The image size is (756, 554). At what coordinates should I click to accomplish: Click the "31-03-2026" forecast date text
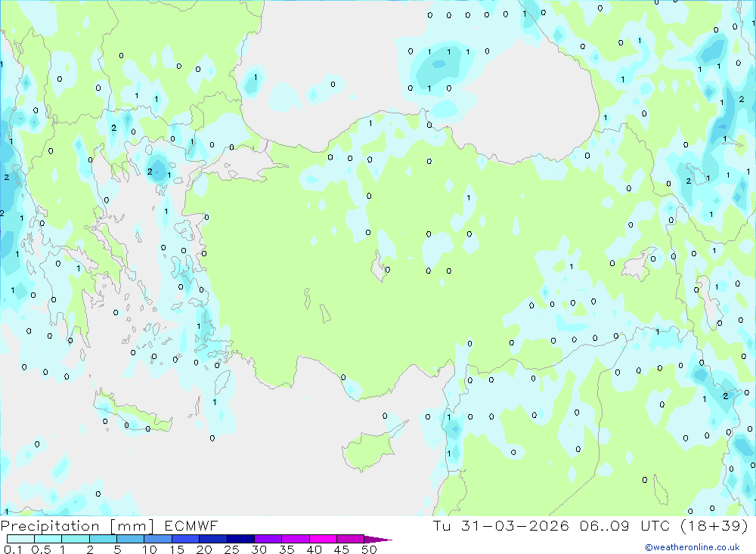coord(515,525)
